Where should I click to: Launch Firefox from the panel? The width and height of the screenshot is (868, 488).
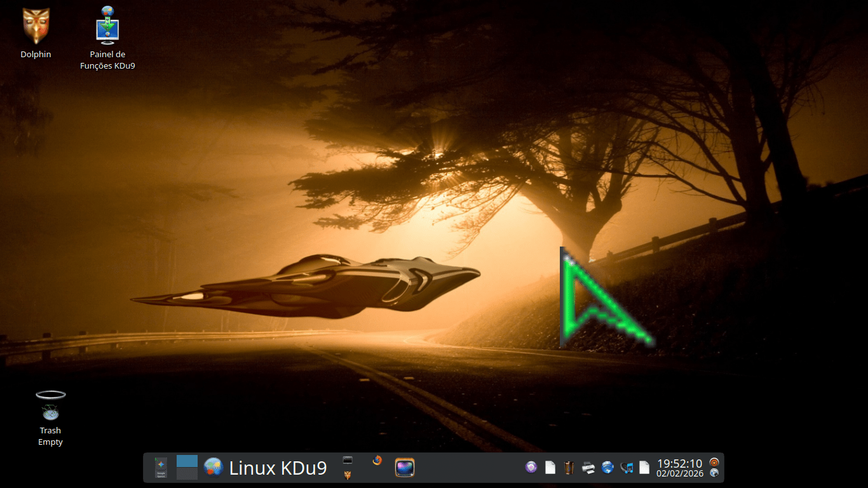click(x=377, y=460)
